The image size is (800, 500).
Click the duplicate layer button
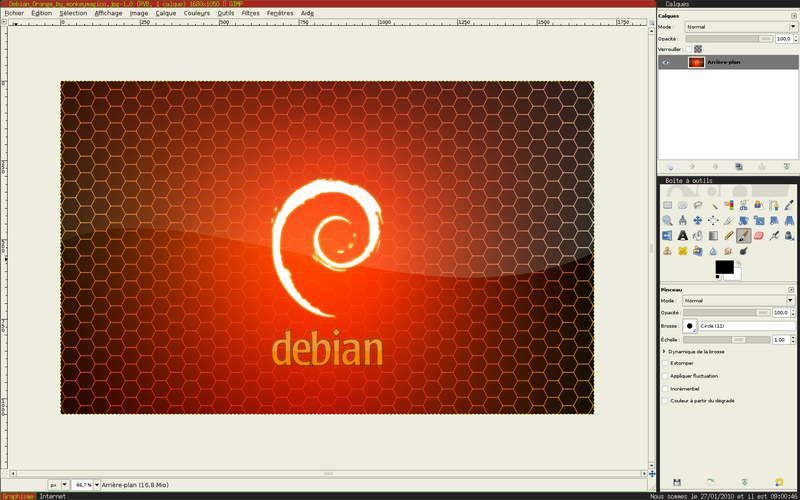pyautogui.click(x=738, y=167)
